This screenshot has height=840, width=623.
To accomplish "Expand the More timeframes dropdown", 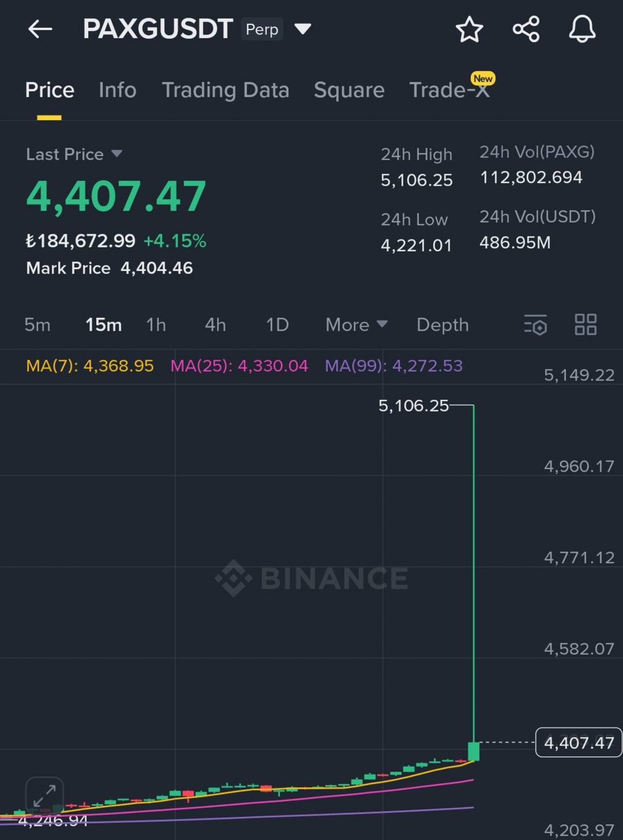I will (356, 325).
